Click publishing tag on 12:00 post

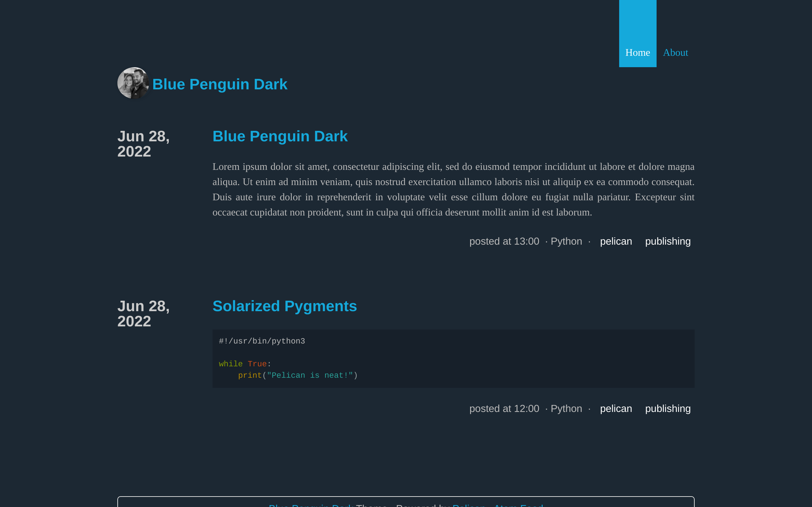(x=667, y=409)
